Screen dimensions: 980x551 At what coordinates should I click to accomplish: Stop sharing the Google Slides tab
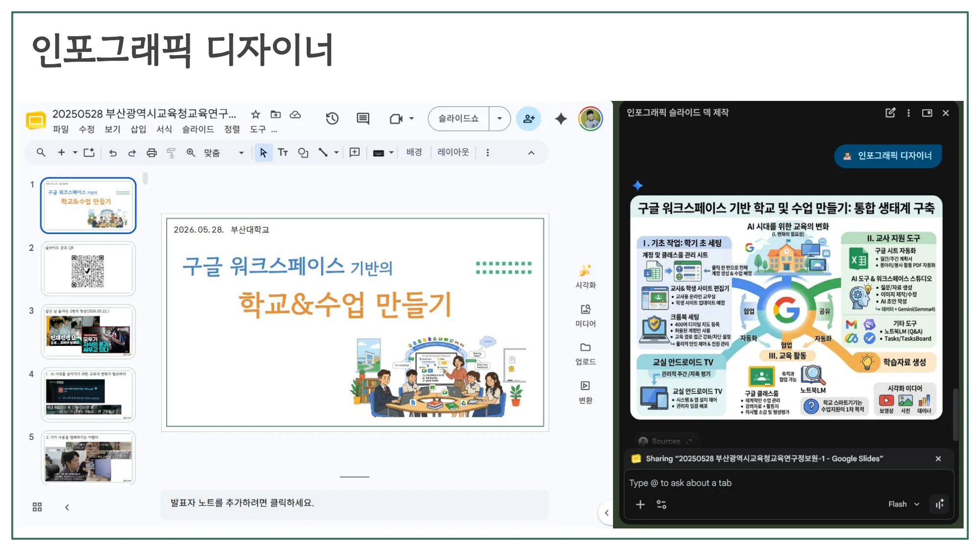(938, 459)
